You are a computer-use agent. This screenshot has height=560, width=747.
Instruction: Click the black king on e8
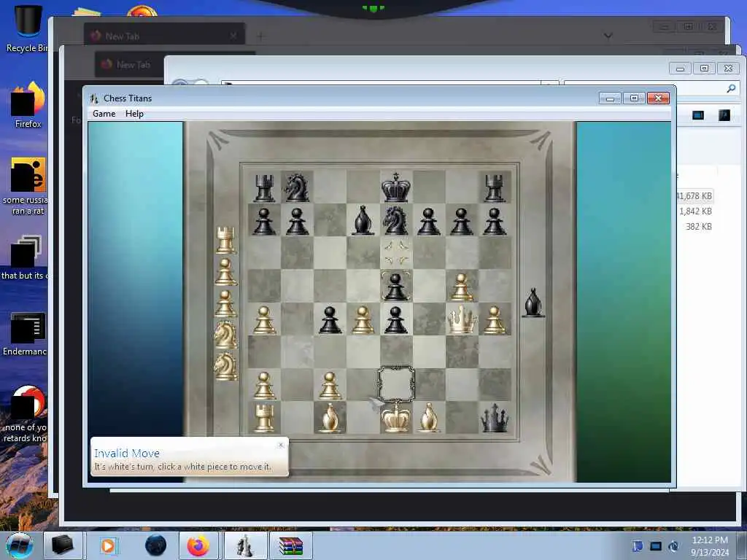point(396,187)
